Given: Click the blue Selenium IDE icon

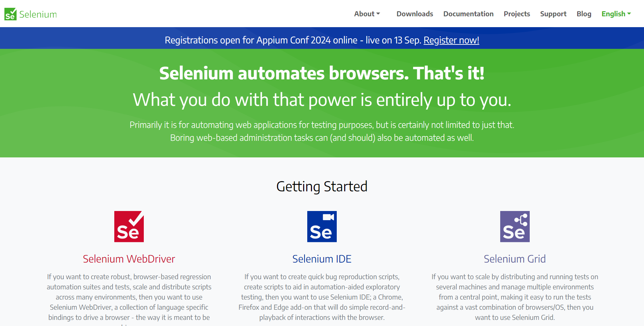Looking at the screenshot, I should [x=321, y=226].
